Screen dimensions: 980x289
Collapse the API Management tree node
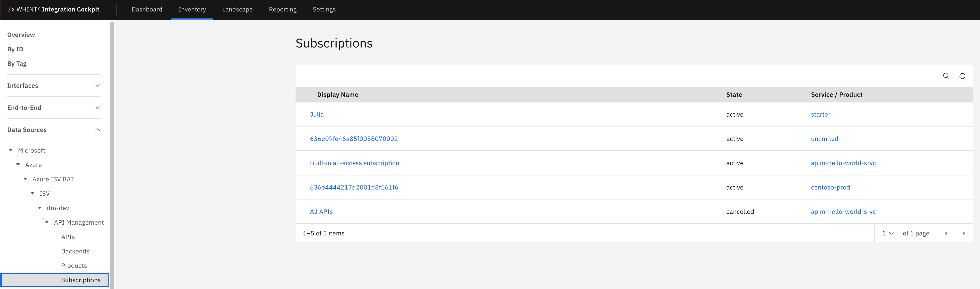(47, 222)
